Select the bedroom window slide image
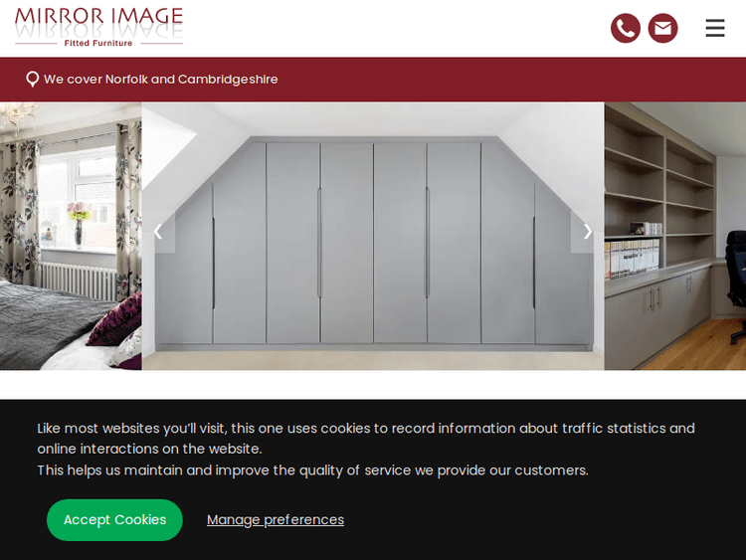 coord(71,236)
